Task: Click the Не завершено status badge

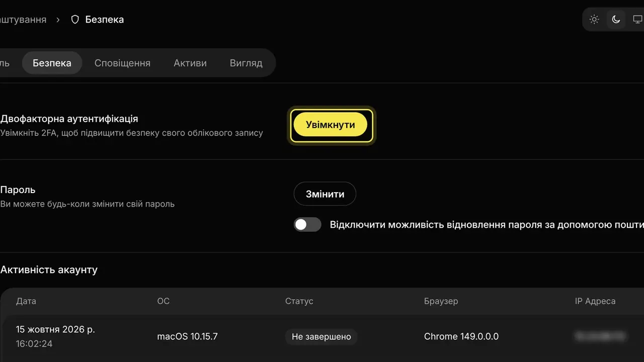Action: pyautogui.click(x=321, y=337)
